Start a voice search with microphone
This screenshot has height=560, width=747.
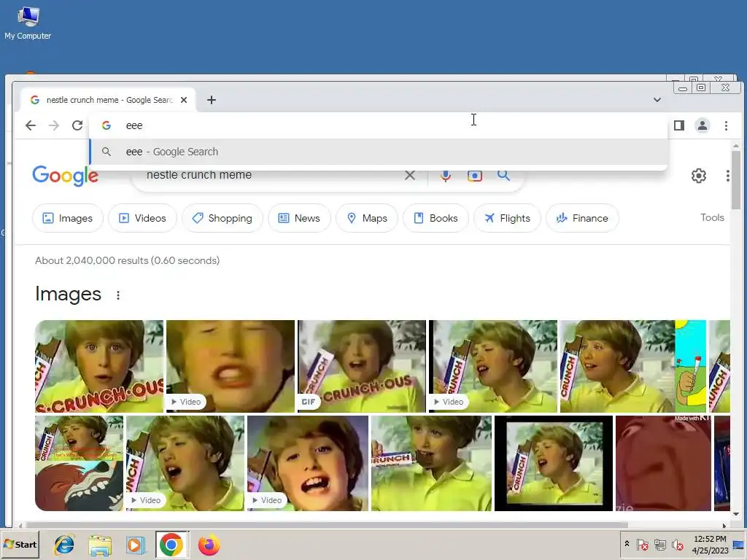click(446, 176)
